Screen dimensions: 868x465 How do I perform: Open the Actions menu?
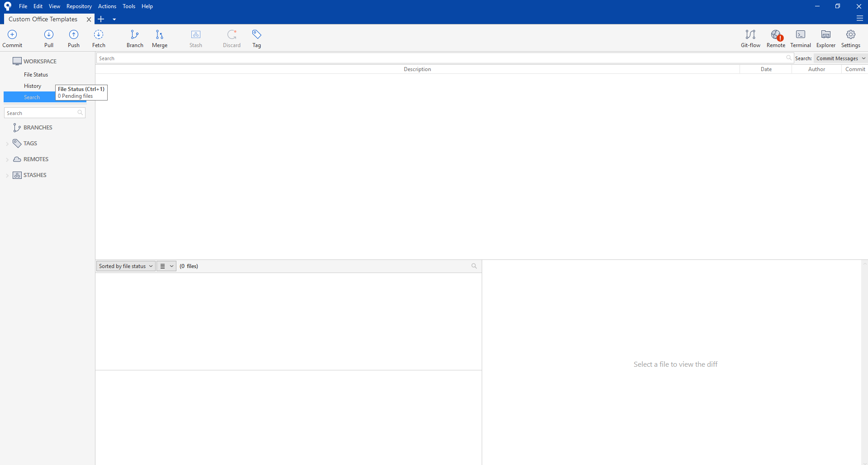(107, 6)
